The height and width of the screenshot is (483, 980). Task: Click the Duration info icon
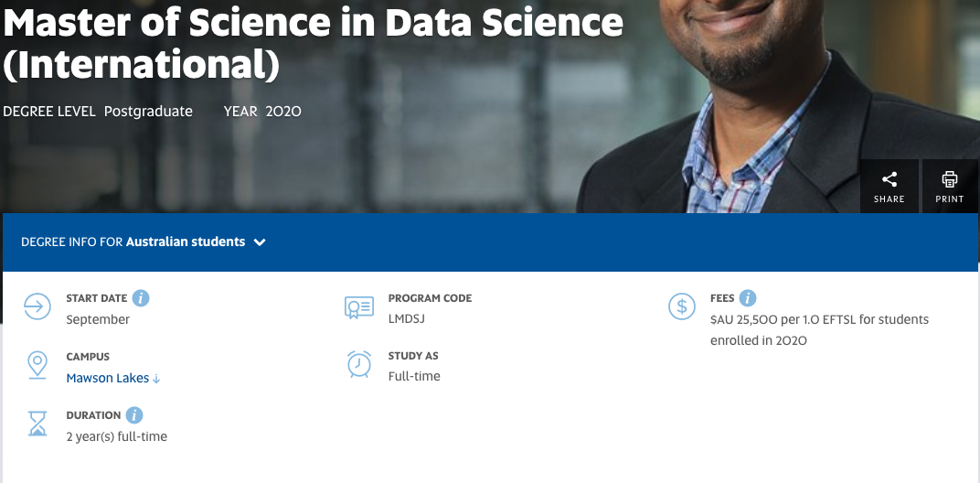pyautogui.click(x=134, y=415)
